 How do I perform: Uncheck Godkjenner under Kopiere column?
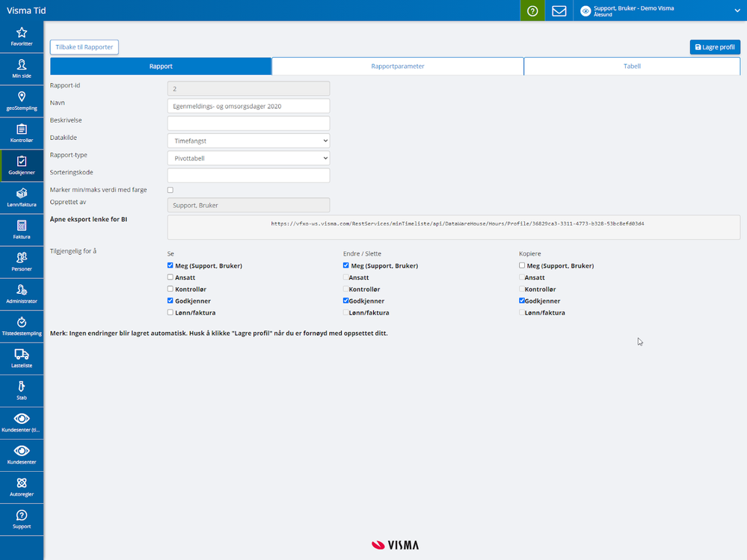(522, 301)
